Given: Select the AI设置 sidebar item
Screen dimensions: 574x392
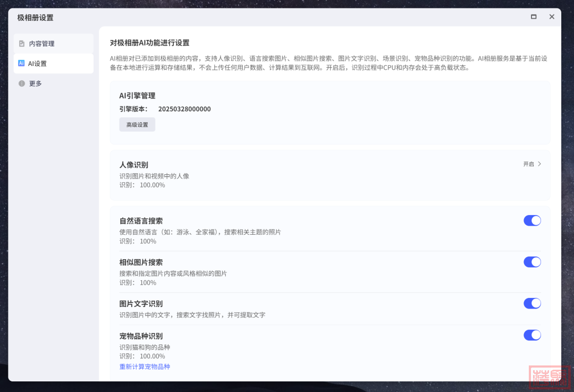Looking at the screenshot, I should [x=54, y=64].
